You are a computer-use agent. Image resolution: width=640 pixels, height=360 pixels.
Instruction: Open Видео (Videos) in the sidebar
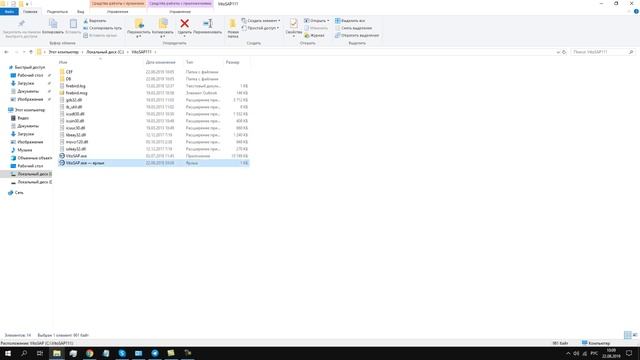(x=23, y=118)
